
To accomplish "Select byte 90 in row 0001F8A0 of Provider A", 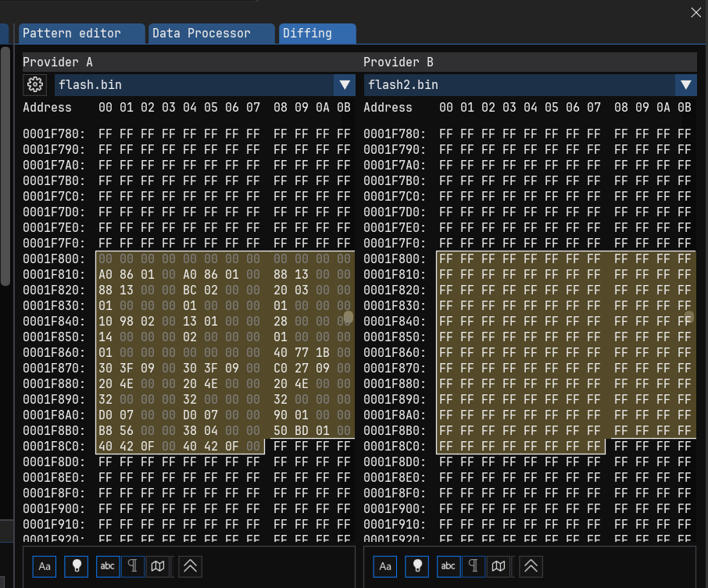I will click(x=281, y=415).
